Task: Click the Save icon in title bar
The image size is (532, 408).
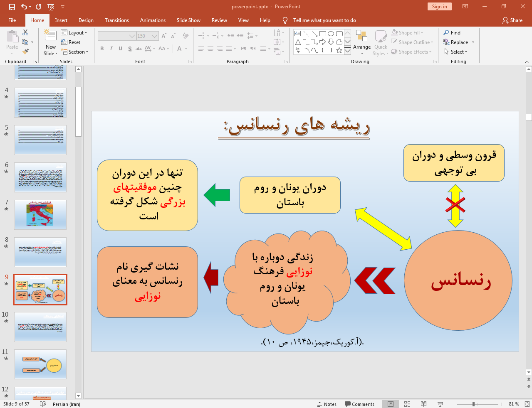Action: (12, 7)
